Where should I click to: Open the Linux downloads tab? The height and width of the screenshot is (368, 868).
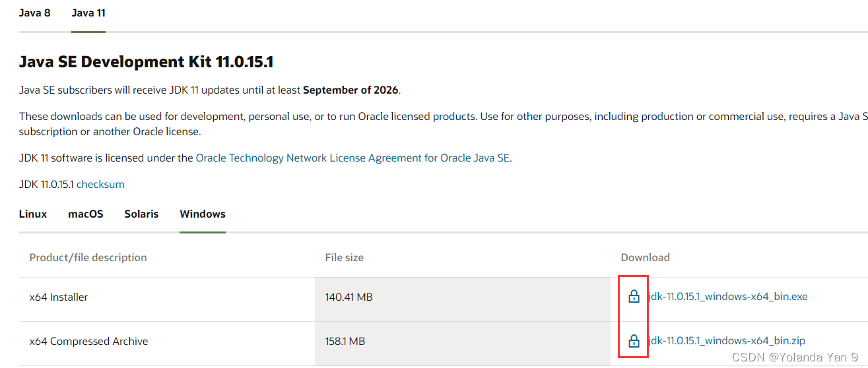(33, 214)
